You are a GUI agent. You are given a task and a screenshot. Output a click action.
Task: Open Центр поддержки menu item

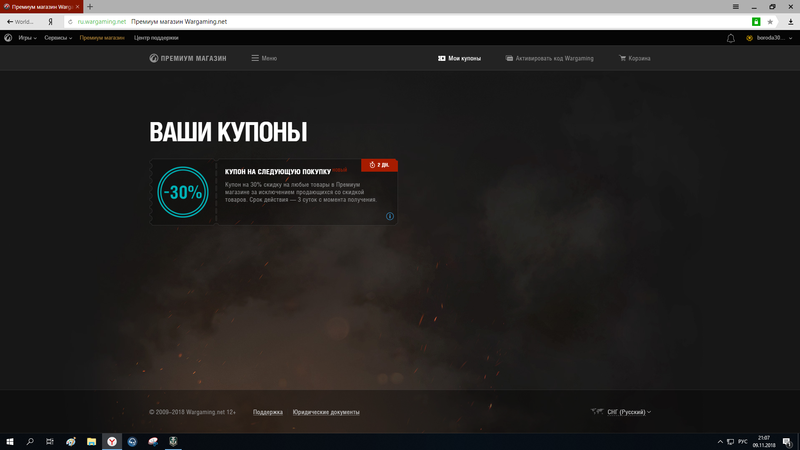coord(156,38)
